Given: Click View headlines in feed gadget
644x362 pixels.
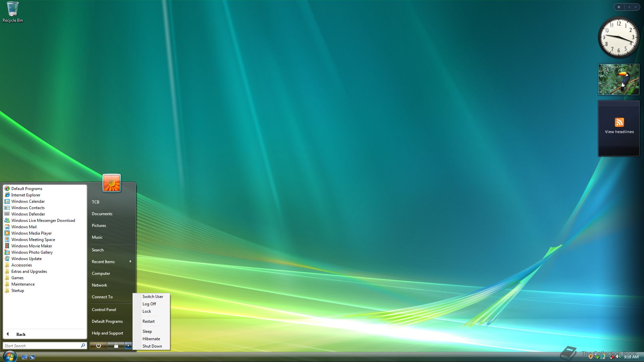Looking at the screenshot, I should pos(619,132).
